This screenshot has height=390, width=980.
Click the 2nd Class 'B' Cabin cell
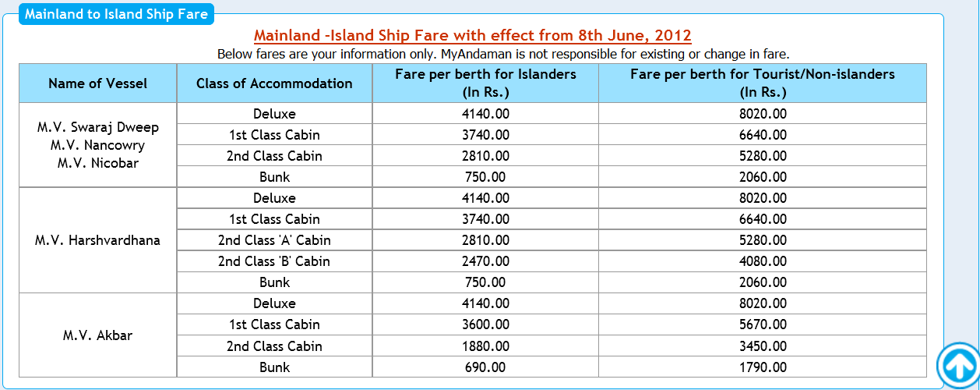tap(274, 261)
